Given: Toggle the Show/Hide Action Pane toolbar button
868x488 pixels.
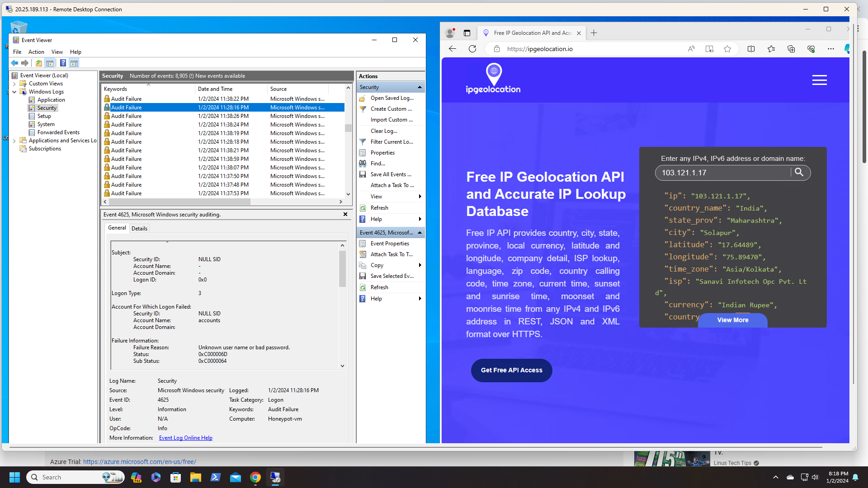Looking at the screenshot, I should [74, 63].
